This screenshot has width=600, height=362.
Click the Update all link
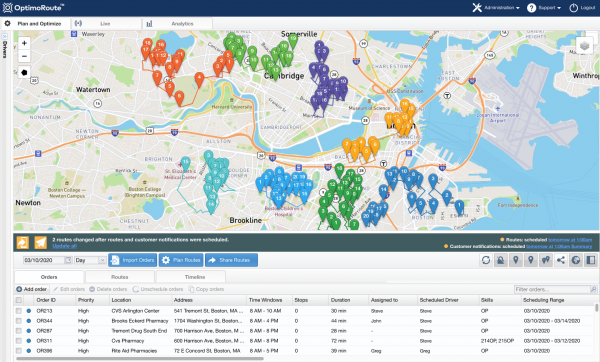[x=64, y=246]
